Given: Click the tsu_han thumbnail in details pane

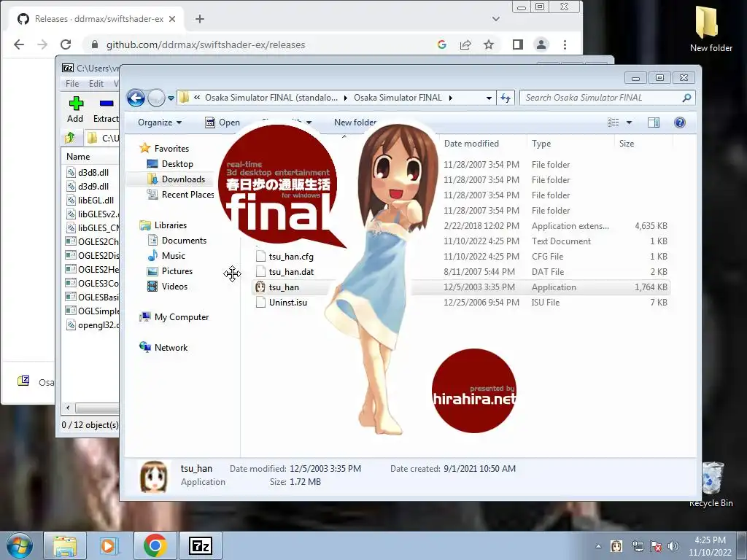Looking at the screenshot, I should coord(153,476).
